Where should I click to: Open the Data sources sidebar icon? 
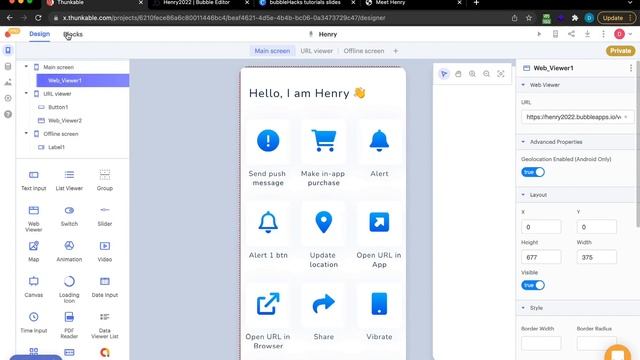pyautogui.click(x=8, y=67)
